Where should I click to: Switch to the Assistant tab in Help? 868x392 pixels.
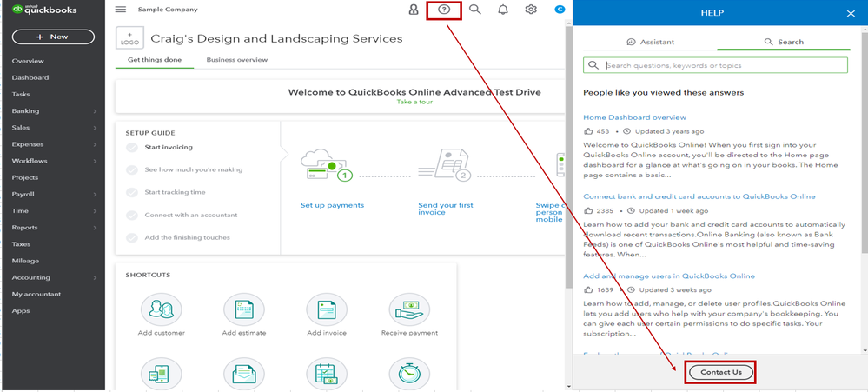(651, 42)
